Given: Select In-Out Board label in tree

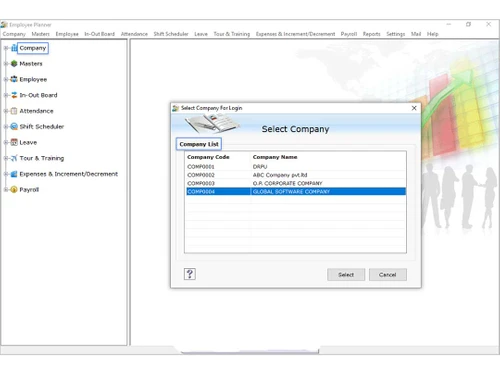Looking at the screenshot, I should point(38,95).
